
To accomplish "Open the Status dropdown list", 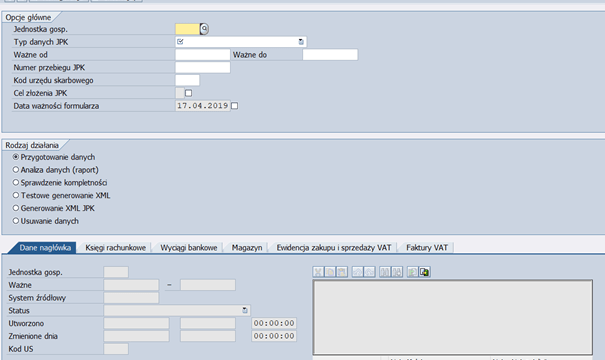I will coord(245,310).
